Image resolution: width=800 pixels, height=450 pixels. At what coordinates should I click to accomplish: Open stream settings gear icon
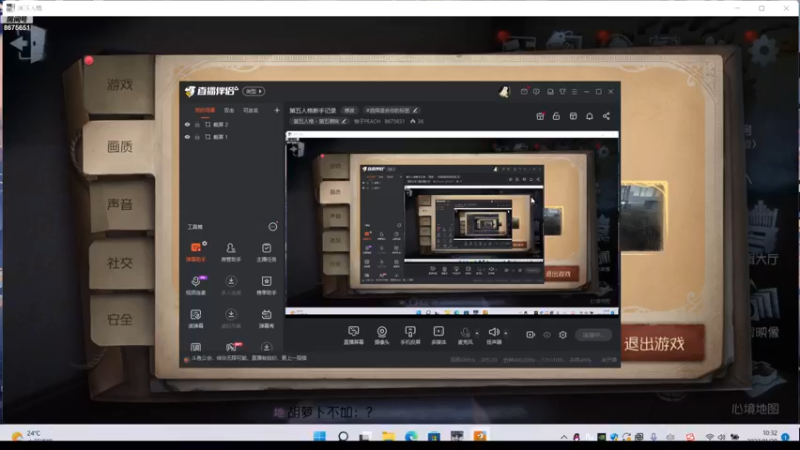click(x=562, y=335)
